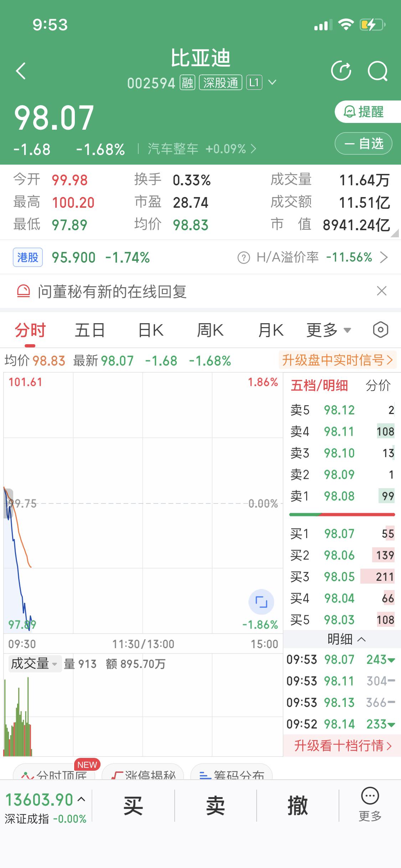Switch to 分价 tab
This screenshot has height=868, width=401.
[x=378, y=386]
